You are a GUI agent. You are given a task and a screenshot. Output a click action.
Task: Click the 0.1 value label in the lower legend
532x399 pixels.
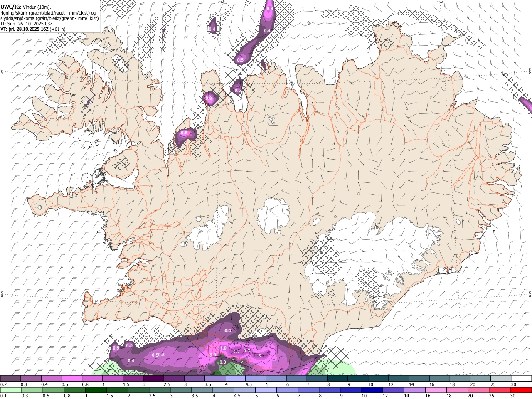[3, 396]
